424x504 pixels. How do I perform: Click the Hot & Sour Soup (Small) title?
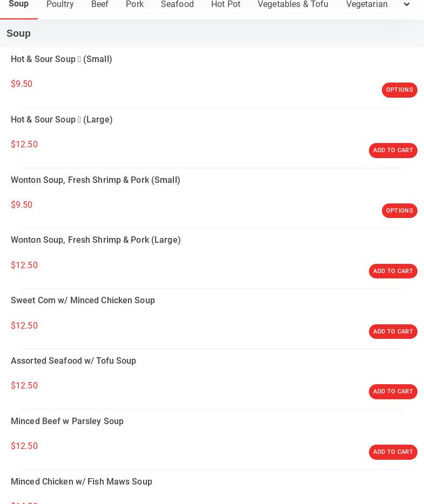(x=62, y=59)
